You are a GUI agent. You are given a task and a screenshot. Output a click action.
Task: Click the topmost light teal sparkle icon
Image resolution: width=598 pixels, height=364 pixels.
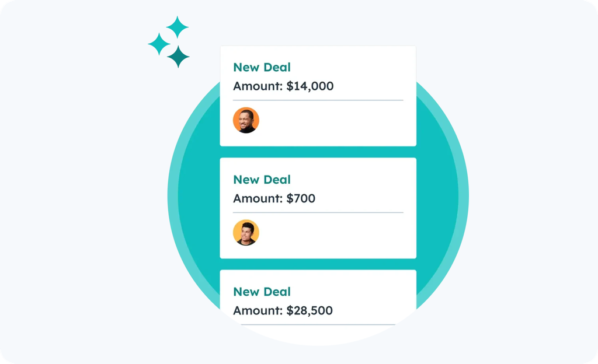pyautogui.click(x=178, y=27)
